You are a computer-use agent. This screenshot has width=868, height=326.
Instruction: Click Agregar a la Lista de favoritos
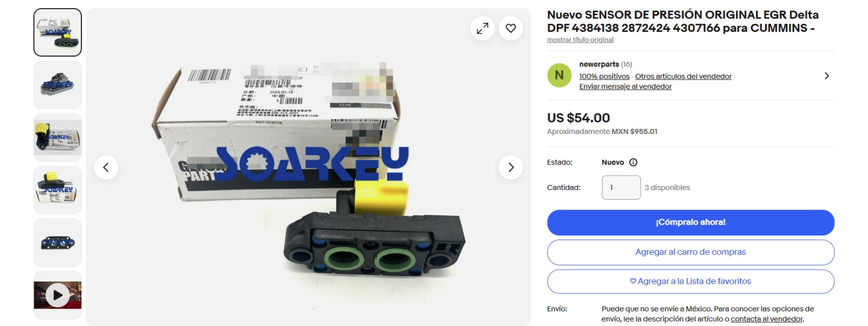point(691,282)
